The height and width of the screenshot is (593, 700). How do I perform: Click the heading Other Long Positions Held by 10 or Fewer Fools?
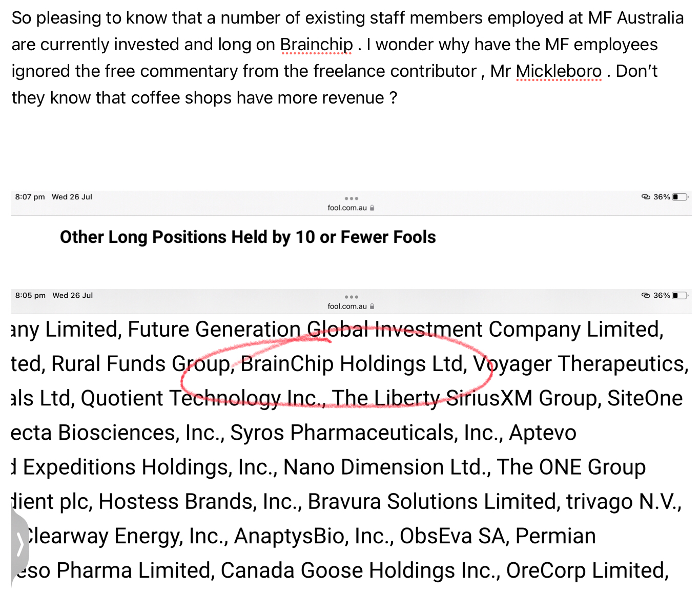click(x=248, y=237)
